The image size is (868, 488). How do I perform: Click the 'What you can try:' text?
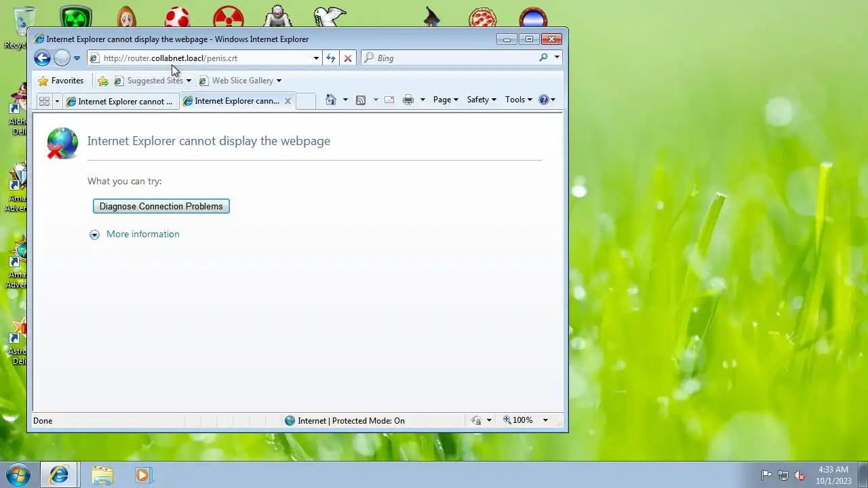[124, 181]
